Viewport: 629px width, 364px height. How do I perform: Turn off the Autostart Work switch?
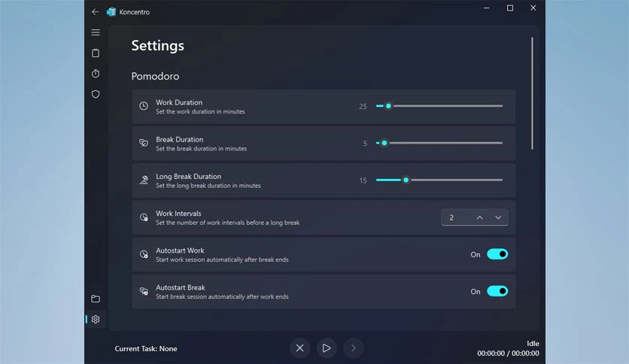pyautogui.click(x=497, y=254)
